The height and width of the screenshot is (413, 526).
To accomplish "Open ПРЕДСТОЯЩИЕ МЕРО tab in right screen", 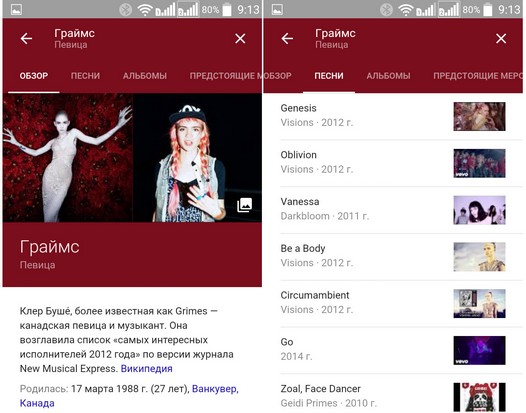I will click(x=478, y=76).
